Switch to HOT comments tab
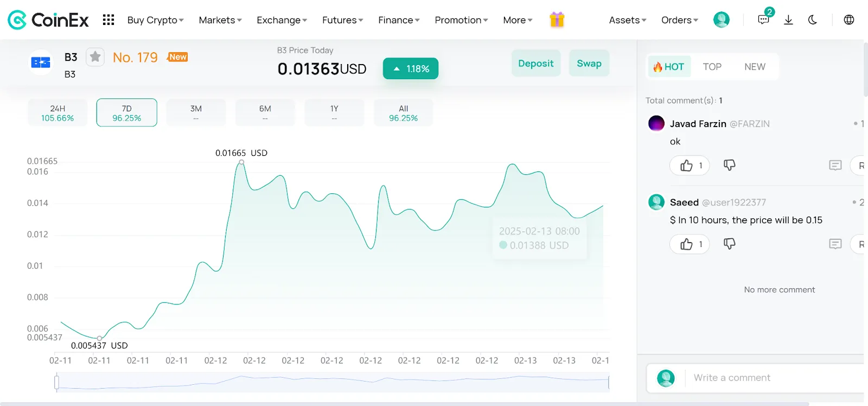The image size is (868, 406). point(668,67)
